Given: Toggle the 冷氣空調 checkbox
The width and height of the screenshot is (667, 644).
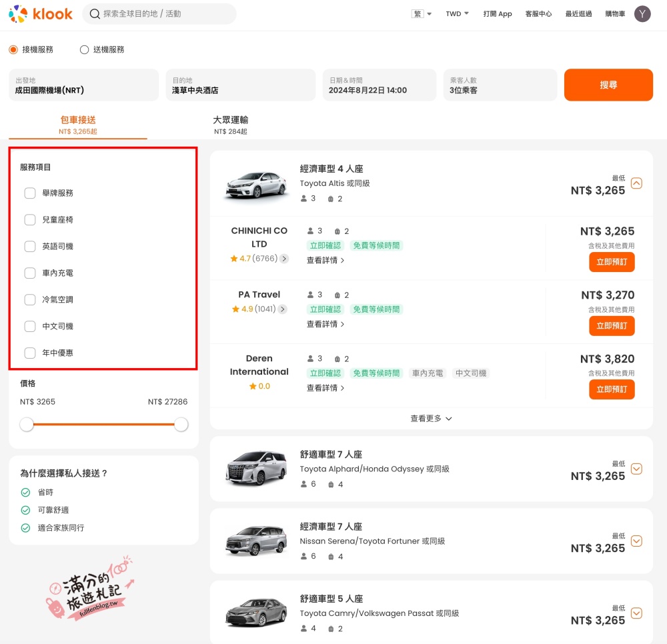Looking at the screenshot, I should [x=30, y=300].
